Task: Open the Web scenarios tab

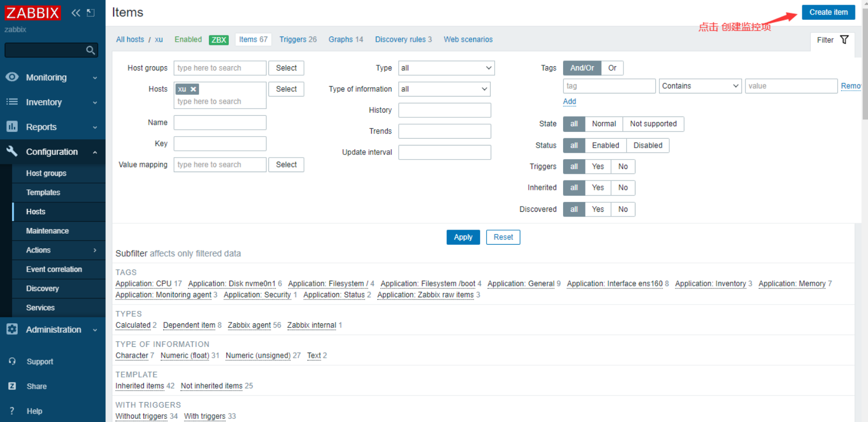Action: (x=468, y=40)
